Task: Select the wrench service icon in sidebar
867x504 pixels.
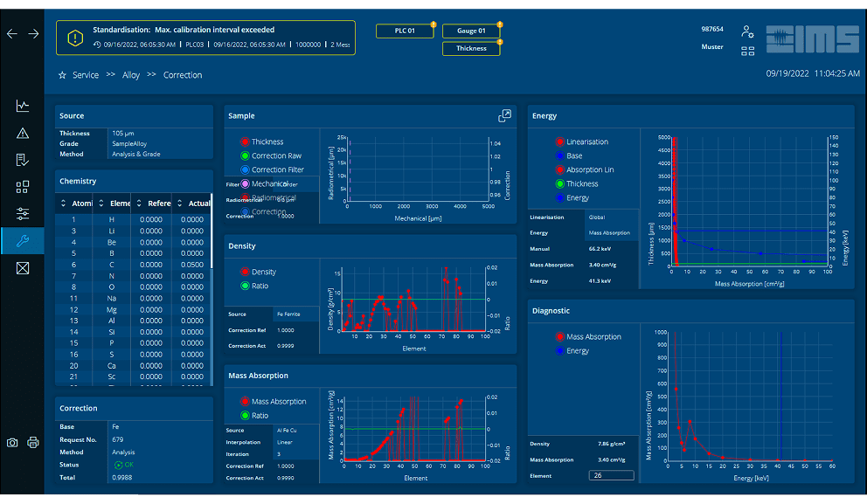Action: tap(23, 241)
